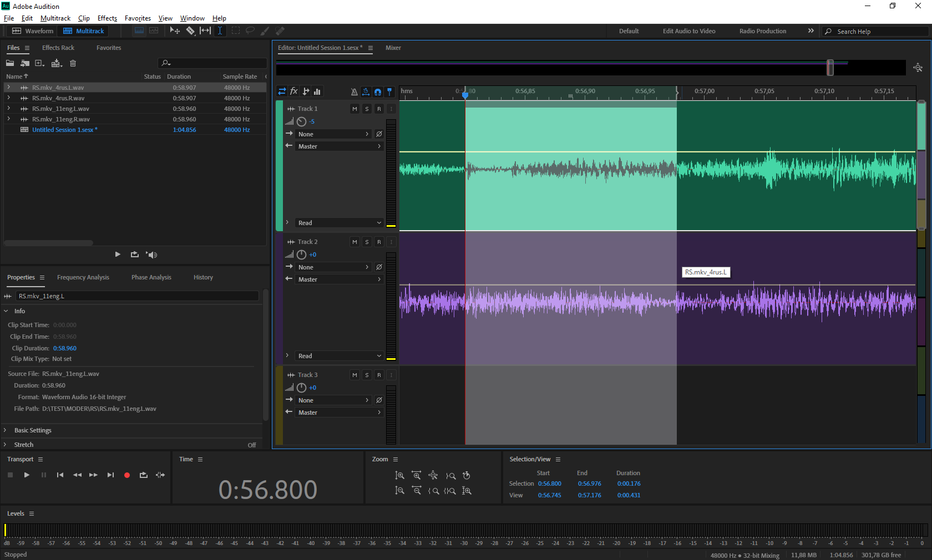The image size is (932, 560).
Task: Open the Multitrack menu
Action: coord(55,18)
